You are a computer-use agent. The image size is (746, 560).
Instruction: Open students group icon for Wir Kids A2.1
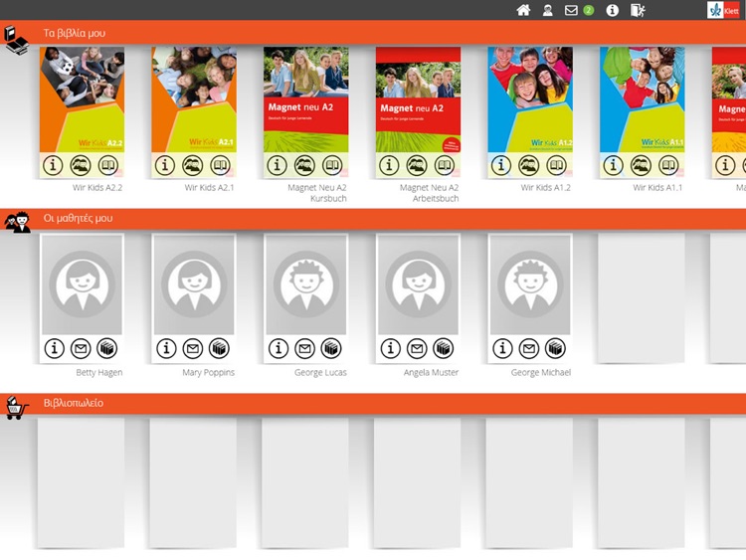tap(193, 165)
